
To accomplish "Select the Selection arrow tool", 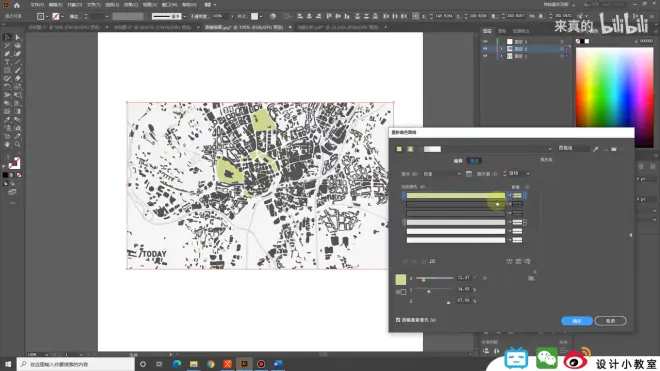I will [x=7, y=37].
